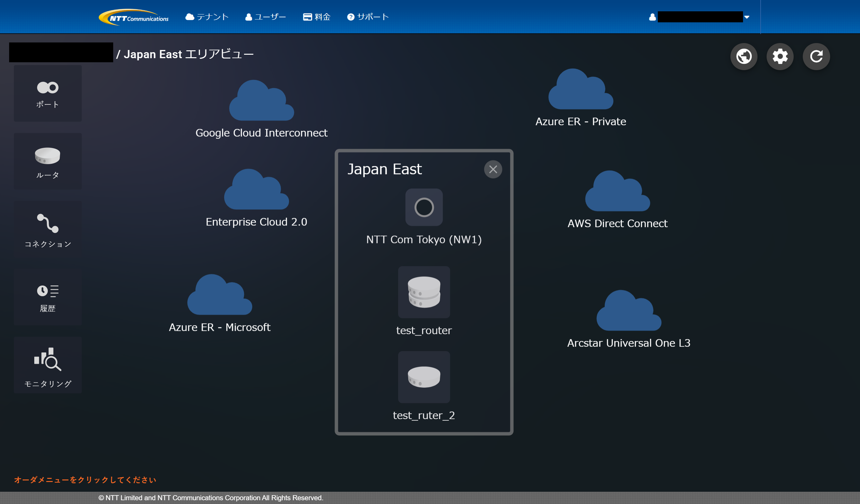Close the Japan East panel

coord(493,169)
